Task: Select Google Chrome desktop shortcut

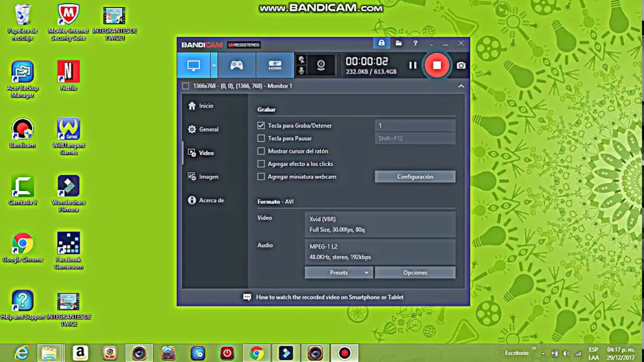Action: 23,248
